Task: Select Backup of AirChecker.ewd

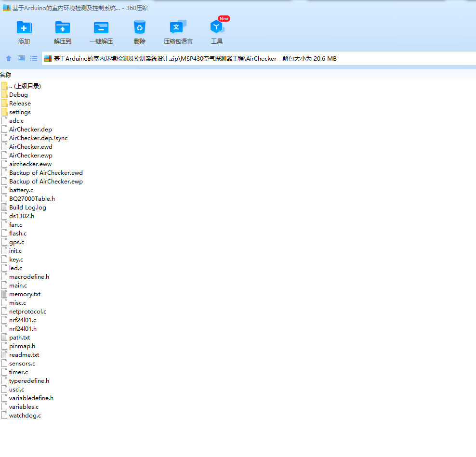Action: pos(42,173)
